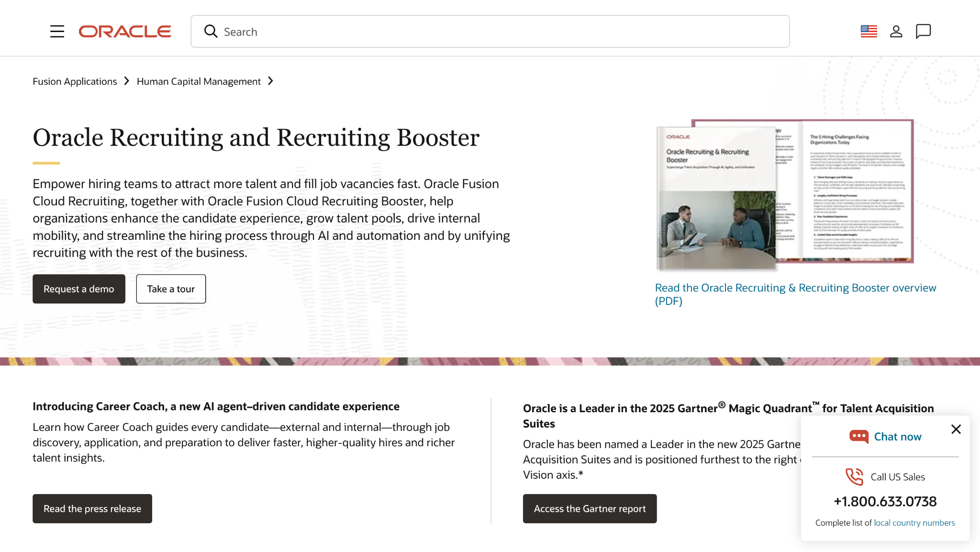Close the chat sales popup
This screenshot has width=980, height=552.
pyautogui.click(x=956, y=429)
